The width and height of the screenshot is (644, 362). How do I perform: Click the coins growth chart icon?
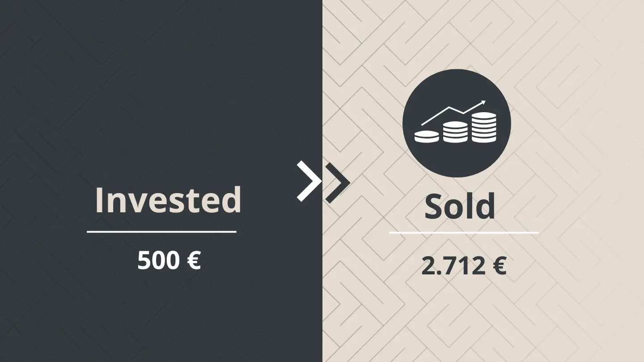point(457,123)
